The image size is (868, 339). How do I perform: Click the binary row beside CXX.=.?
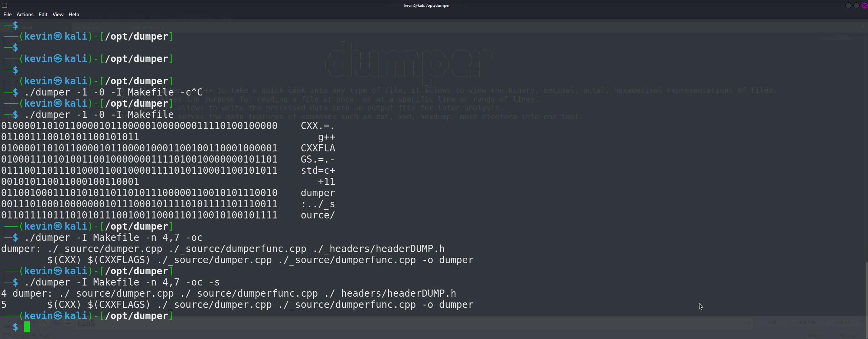139,126
